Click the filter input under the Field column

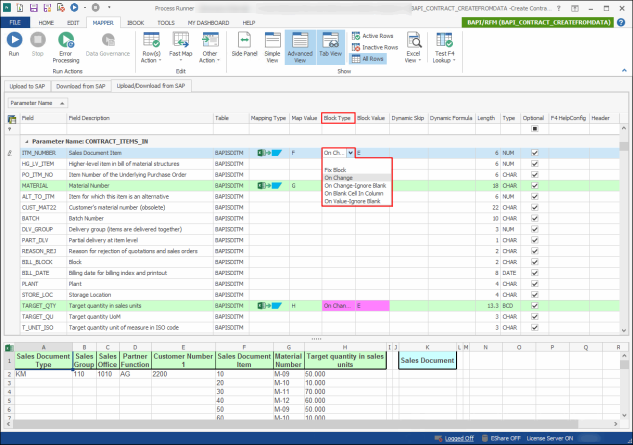point(43,129)
